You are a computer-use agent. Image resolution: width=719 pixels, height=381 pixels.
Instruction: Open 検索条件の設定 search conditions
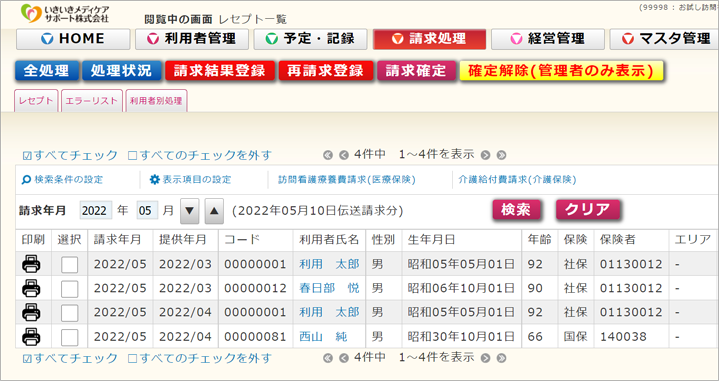62,180
